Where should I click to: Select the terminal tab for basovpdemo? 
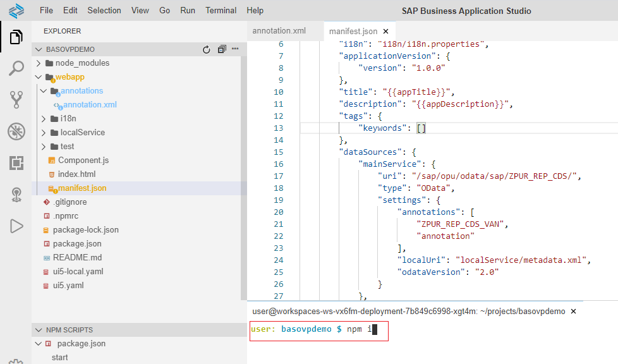click(409, 311)
